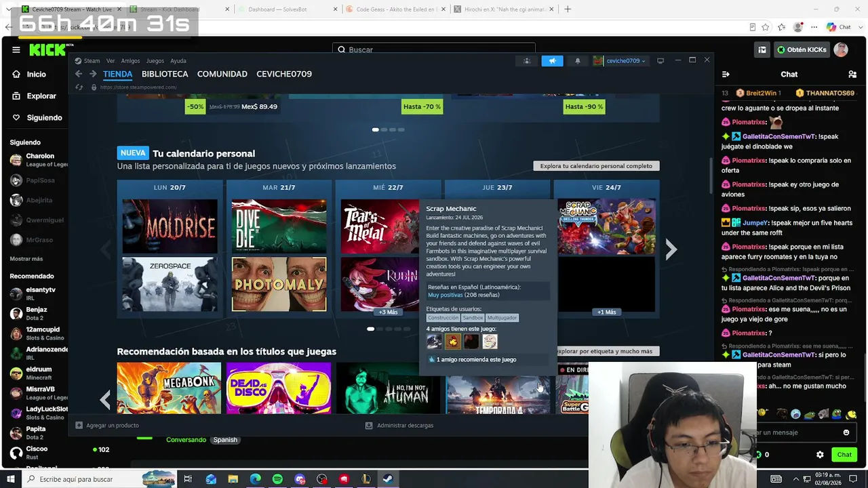The width and height of the screenshot is (868, 488).
Task: Open Discord from the taskbar
Action: [x=300, y=479]
